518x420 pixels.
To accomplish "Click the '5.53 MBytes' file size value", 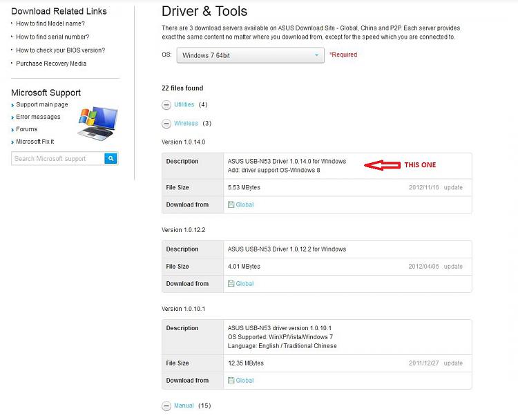I will (x=244, y=187).
